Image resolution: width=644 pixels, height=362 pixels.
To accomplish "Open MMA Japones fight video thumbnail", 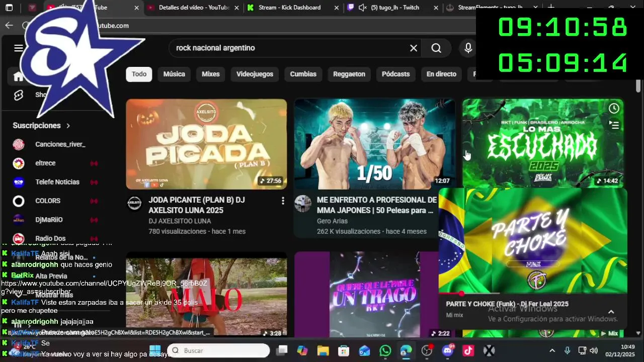I will coord(374,144).
